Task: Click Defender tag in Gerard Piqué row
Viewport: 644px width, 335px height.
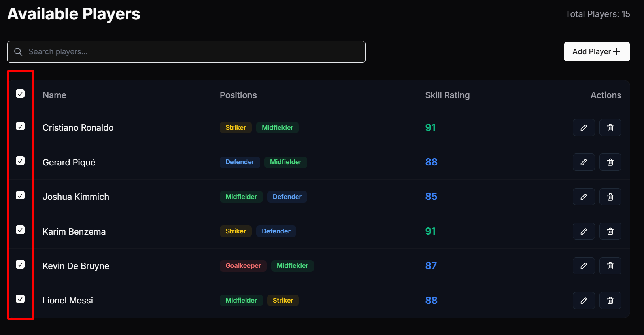Action: (240, 162)
